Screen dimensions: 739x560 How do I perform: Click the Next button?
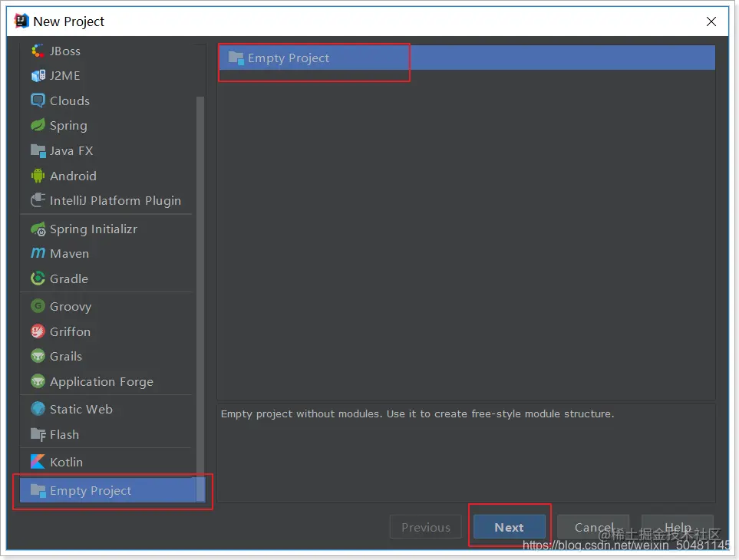coord(509,527)
